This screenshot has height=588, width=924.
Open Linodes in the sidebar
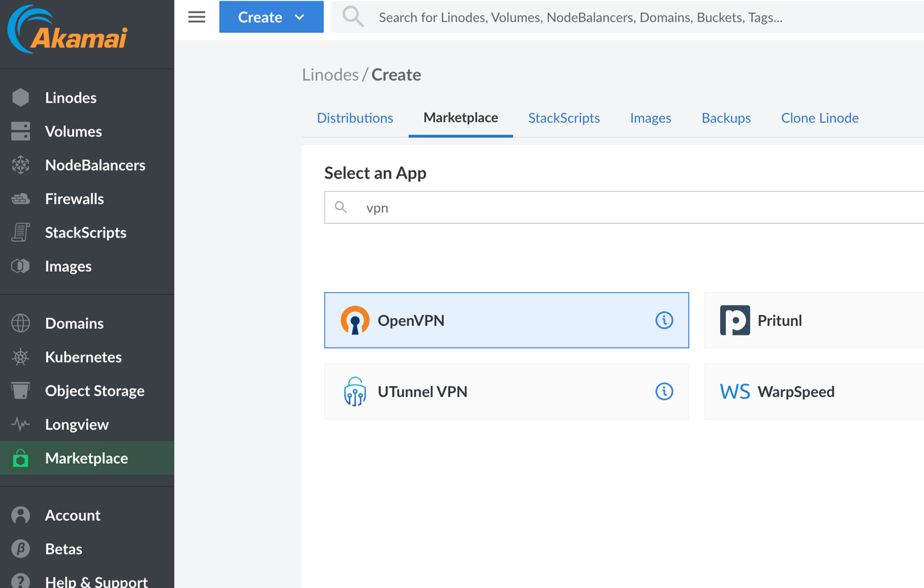(x=87, y=97)
